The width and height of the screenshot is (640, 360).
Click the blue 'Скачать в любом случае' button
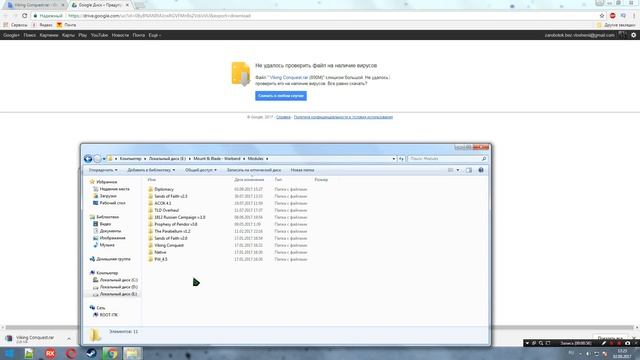click(281, 96)
